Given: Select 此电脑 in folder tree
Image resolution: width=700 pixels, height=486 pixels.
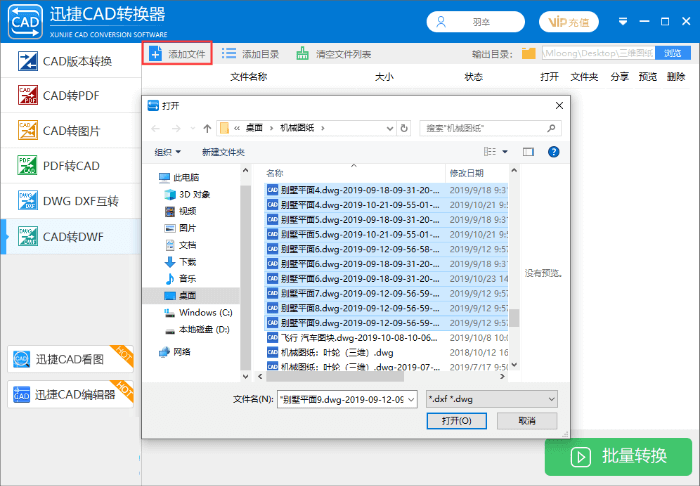Looking at the screenshot, I should tap(179, 178).
